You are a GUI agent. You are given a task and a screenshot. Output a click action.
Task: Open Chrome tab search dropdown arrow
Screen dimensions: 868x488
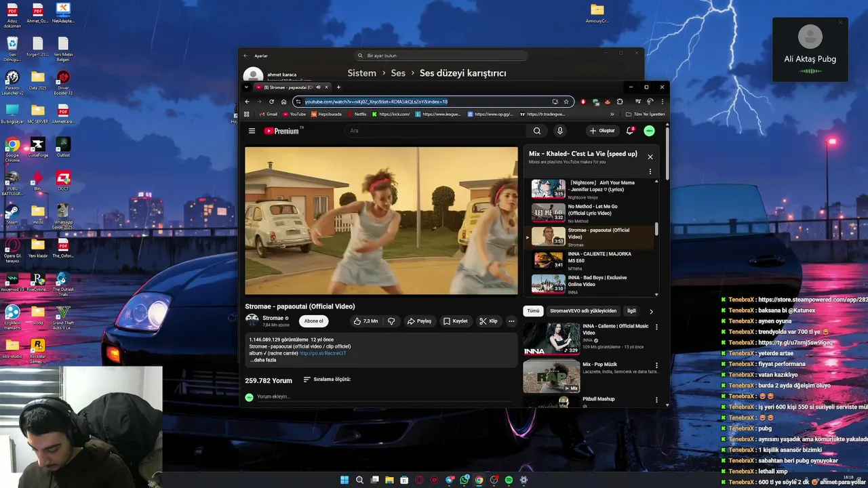pos(246,87)
